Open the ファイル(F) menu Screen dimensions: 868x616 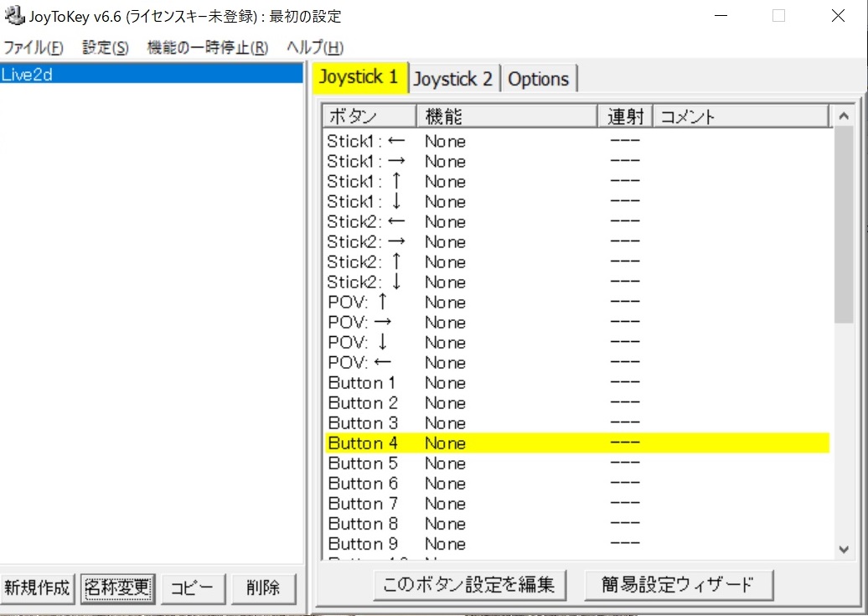[x=32, y=48]
